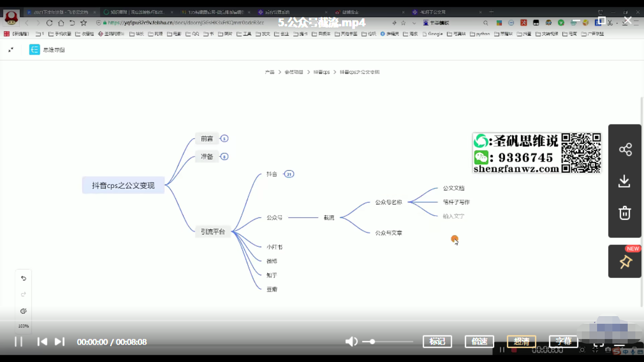Image resolution: width=644 pixels, height=362 pixels.
Task: Click the star icon beside the home button
Action: pyautogui.click(x=84, y=23)
